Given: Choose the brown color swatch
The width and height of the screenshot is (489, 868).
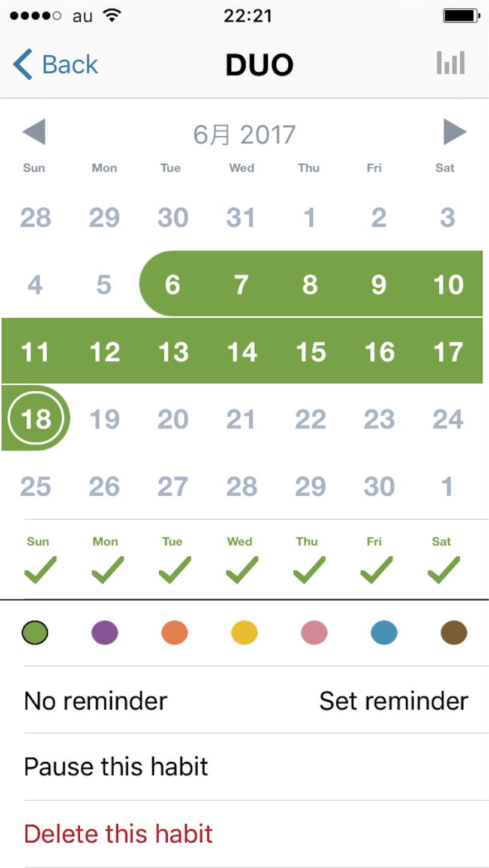Looking at the screenshot, I should pyautogui.click(x=454, y=632).
